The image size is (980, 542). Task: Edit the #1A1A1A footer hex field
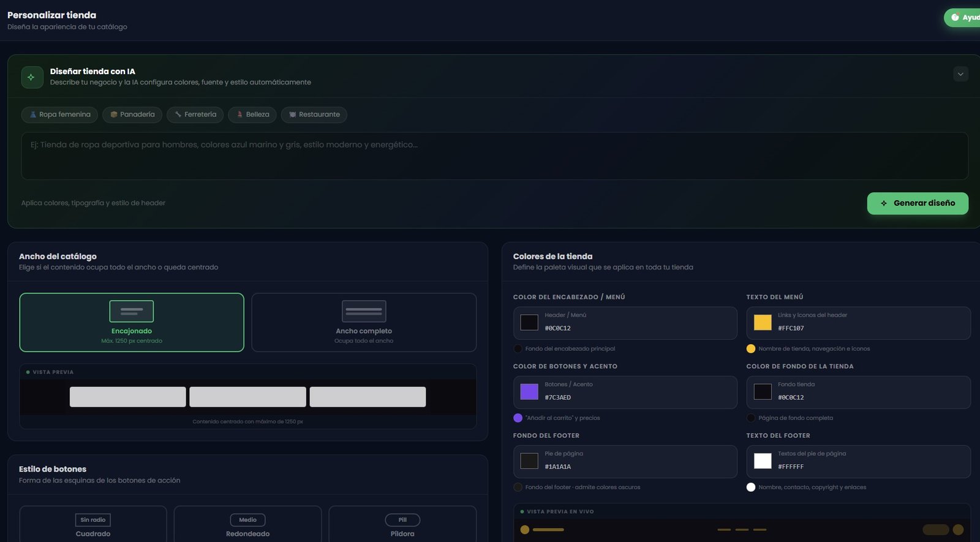coord(558,467)
